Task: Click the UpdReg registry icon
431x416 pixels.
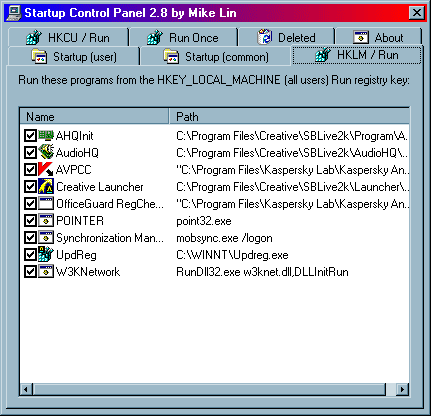Action: click(46, 254)
